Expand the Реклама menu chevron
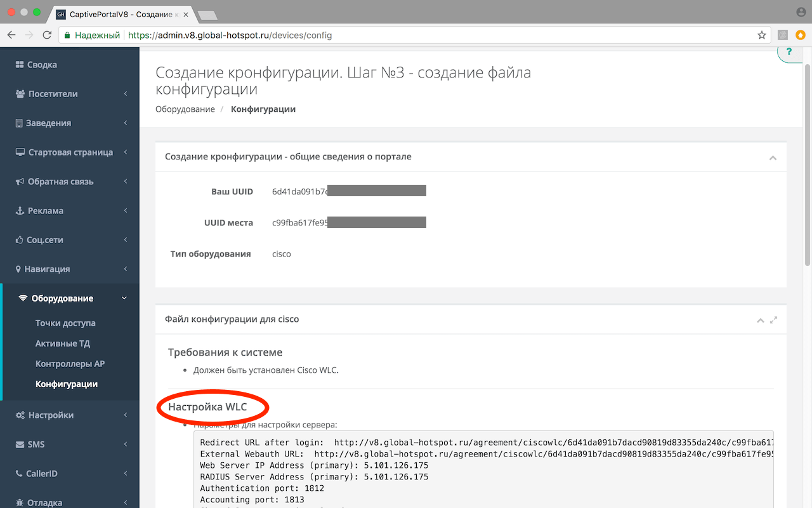 click(126, 211)
